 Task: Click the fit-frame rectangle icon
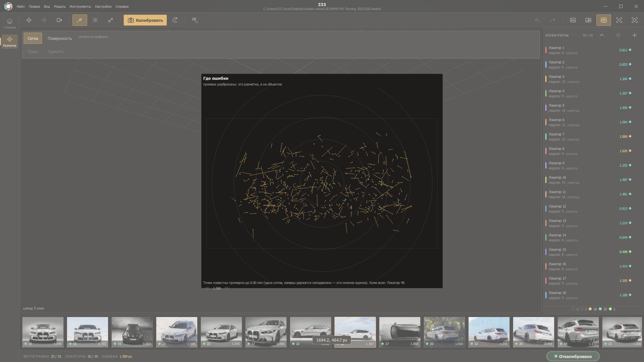[x=619, y=20]
